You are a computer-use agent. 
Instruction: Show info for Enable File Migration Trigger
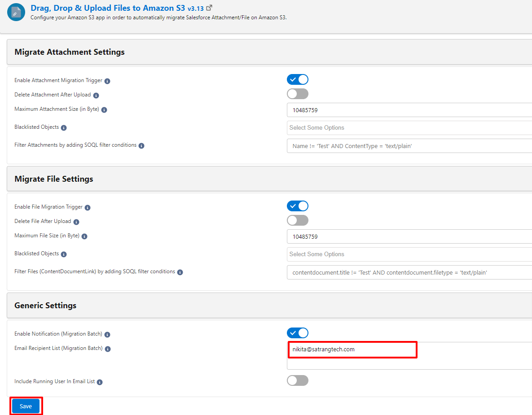tap(88, 207)
